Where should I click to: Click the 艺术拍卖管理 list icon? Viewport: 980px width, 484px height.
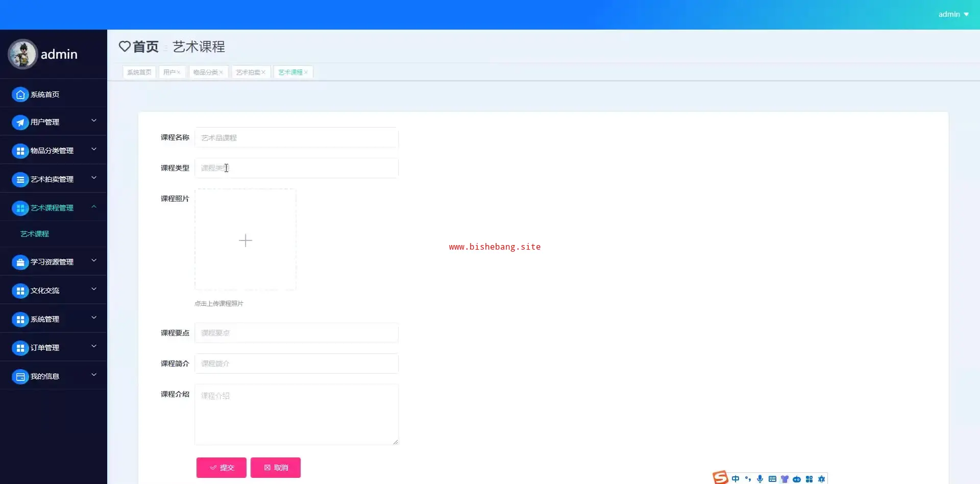pos(20,179)
